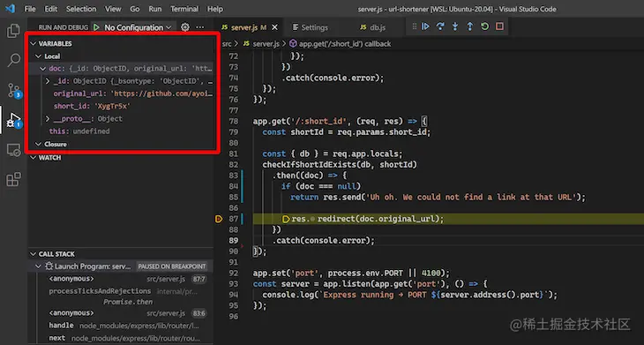Open the No Configuration dropdown
644x345 pixels.
pos(138,27)
